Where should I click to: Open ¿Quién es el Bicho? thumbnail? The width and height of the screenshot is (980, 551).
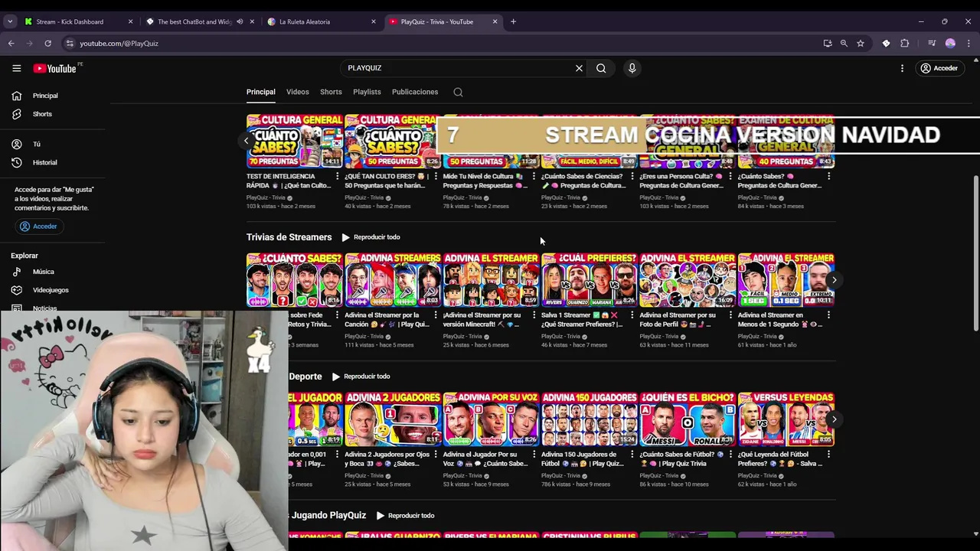pos(688,419)
